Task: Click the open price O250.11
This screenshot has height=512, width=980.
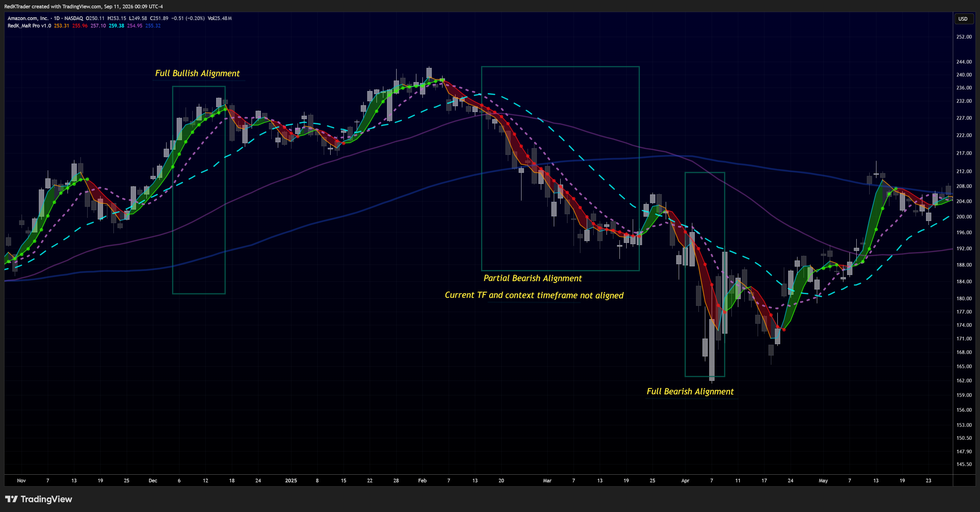Action: pyautogui.click(x=95, y=18)
